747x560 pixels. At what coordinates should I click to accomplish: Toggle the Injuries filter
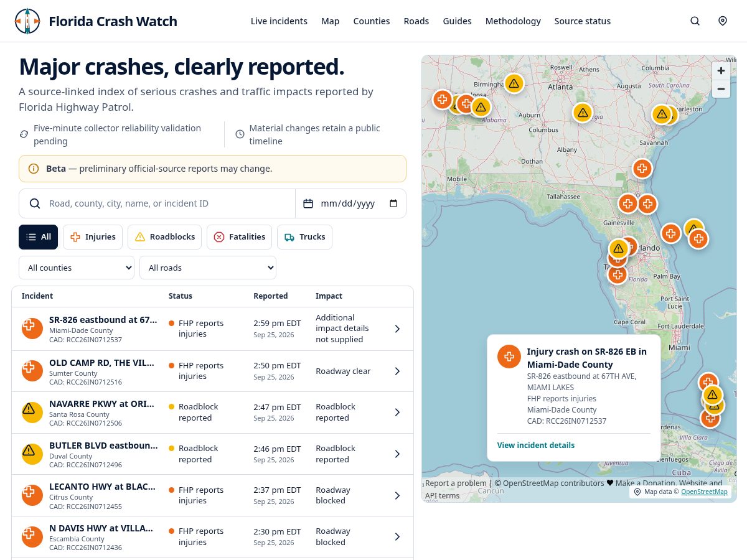click(93, 237)
